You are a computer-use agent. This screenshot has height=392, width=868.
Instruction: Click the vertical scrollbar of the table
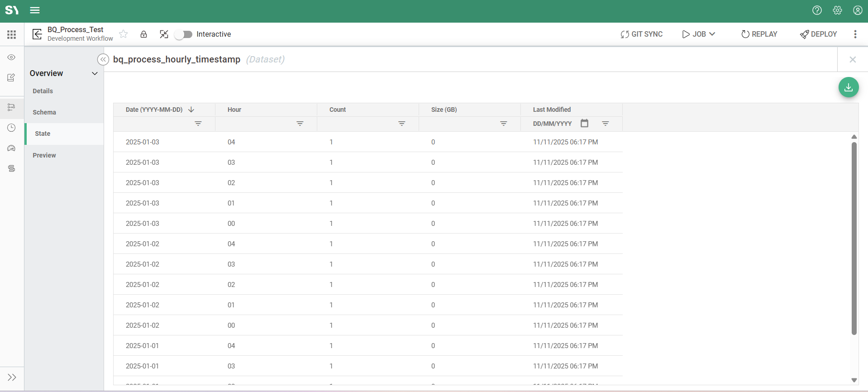[854, 238]
